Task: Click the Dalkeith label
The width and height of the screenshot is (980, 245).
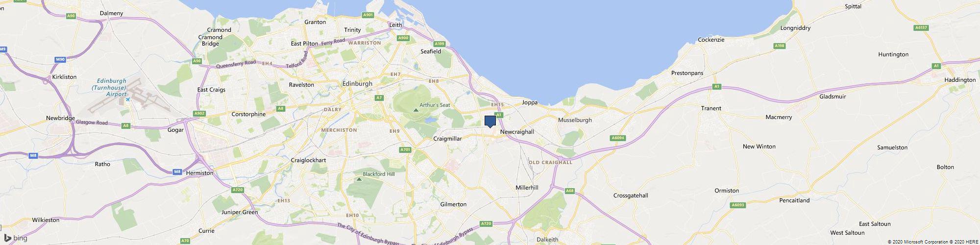Action: click(547, 240)
